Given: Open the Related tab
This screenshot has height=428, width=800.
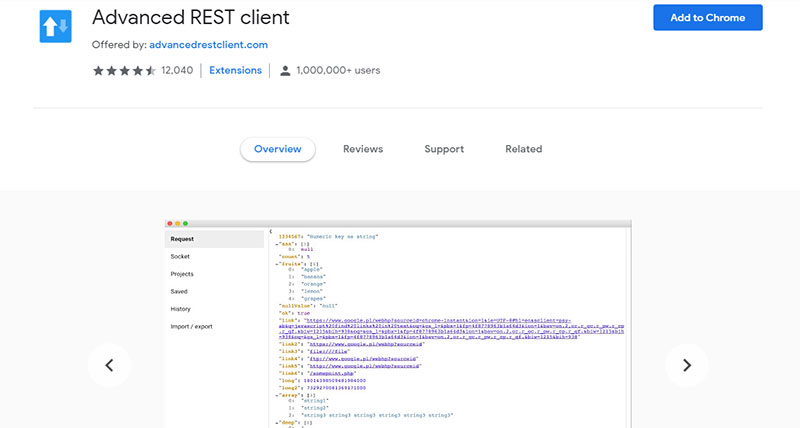Looking at the screenshot, I should coord(523,149).
